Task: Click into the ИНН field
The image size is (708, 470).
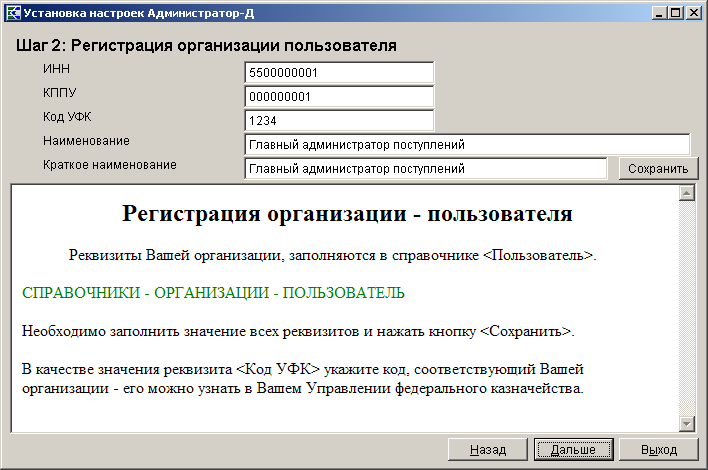Action: [339, 73]
